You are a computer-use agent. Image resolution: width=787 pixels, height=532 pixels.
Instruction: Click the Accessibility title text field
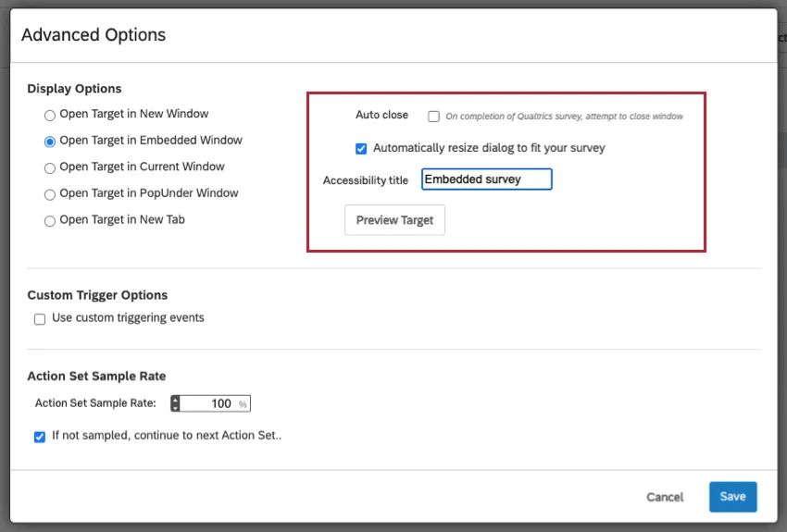point(486,179)
